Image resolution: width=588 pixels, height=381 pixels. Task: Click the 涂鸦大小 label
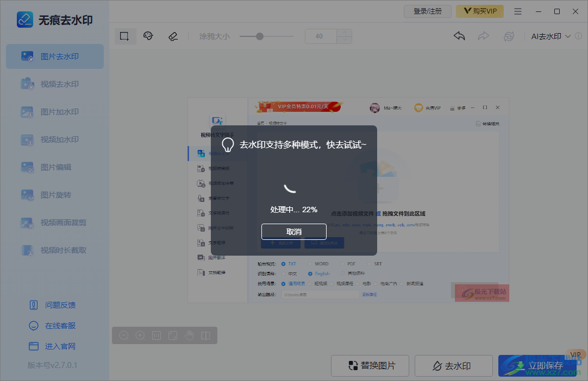click(x=214, y=36)
